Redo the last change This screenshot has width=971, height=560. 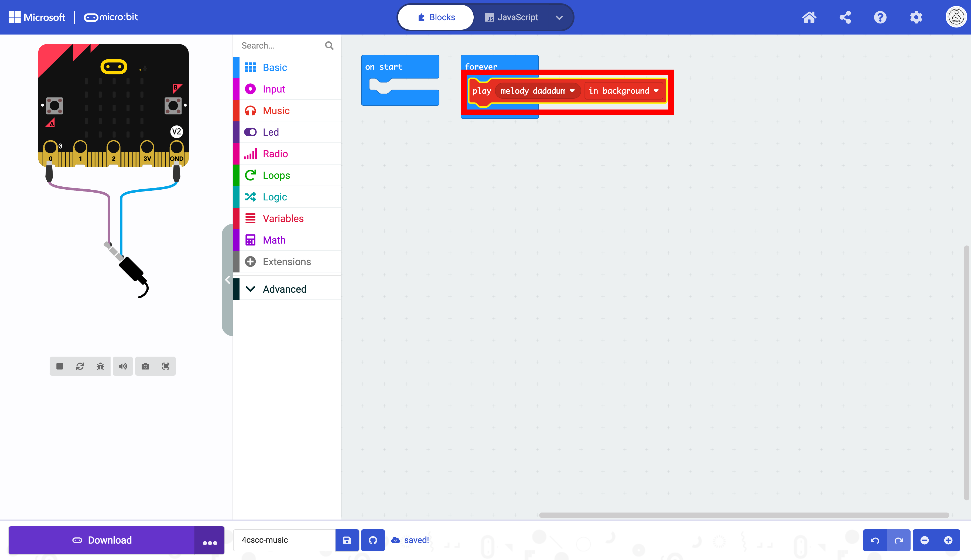point(898,540)
